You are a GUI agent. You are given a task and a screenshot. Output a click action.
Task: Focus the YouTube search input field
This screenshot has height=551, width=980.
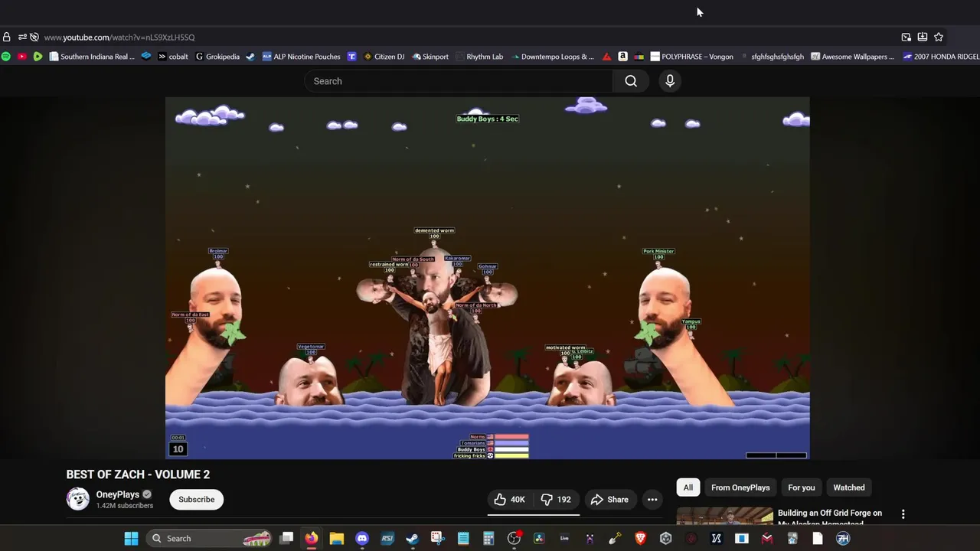tap(459, 81)
